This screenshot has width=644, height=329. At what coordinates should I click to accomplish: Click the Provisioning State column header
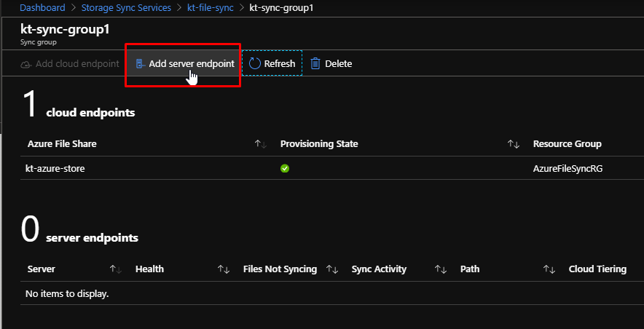coord(319,144)
